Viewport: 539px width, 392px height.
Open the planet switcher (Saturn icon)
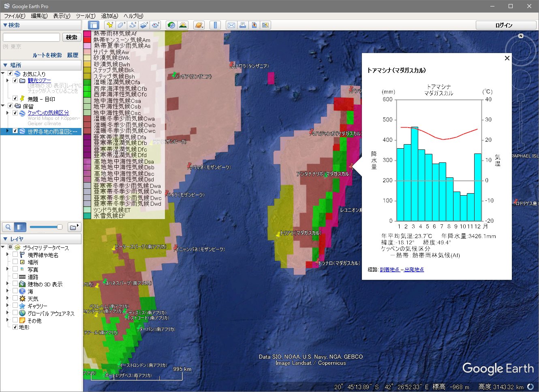click(199, 25)
